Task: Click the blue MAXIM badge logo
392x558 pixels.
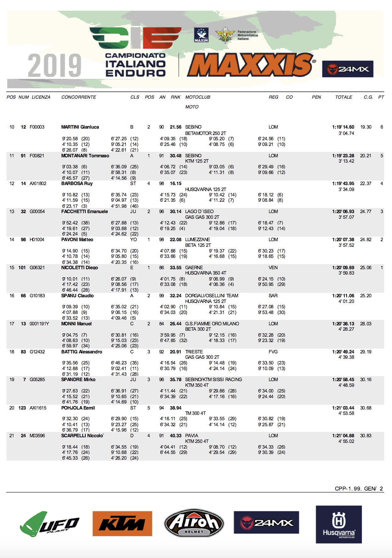Action: (201, 35)
